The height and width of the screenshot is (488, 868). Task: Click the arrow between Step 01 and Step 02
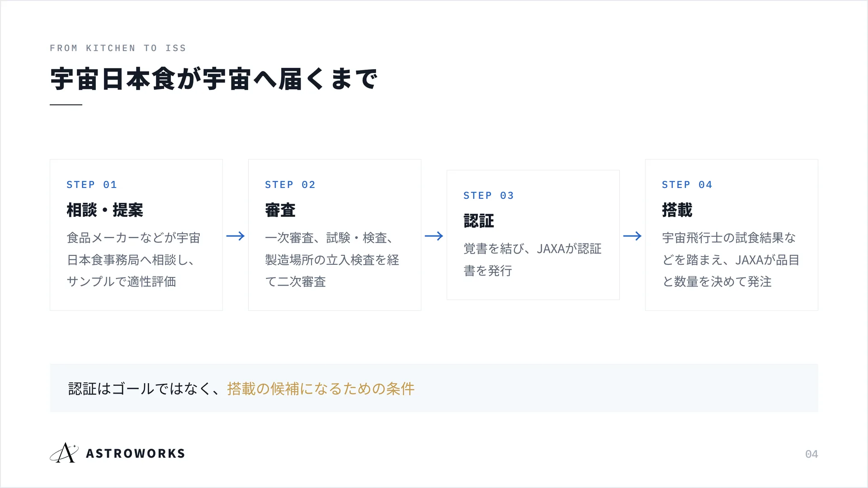coord(236,236)
